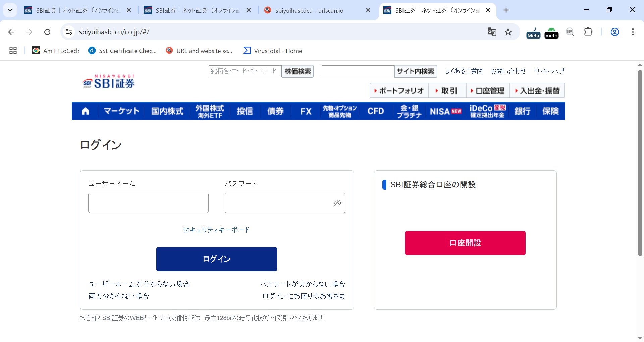The width and height of the screenshot is (644, 342).
Task: Click the address bar URL
Action: [114, 32]
